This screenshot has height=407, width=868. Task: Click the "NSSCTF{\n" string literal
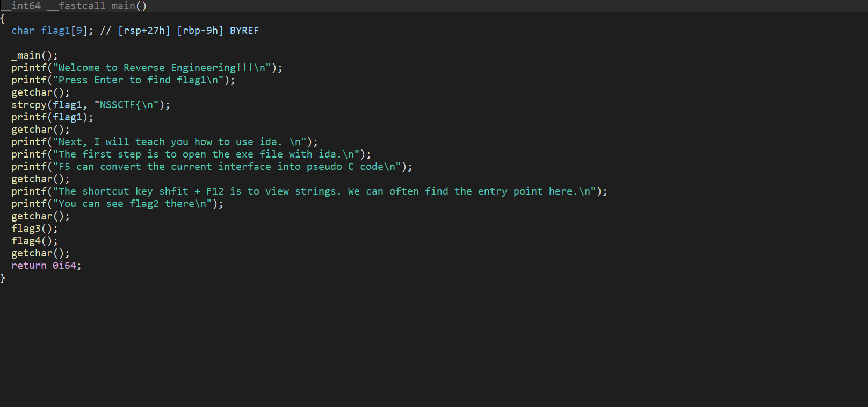[x=127, y=105]
